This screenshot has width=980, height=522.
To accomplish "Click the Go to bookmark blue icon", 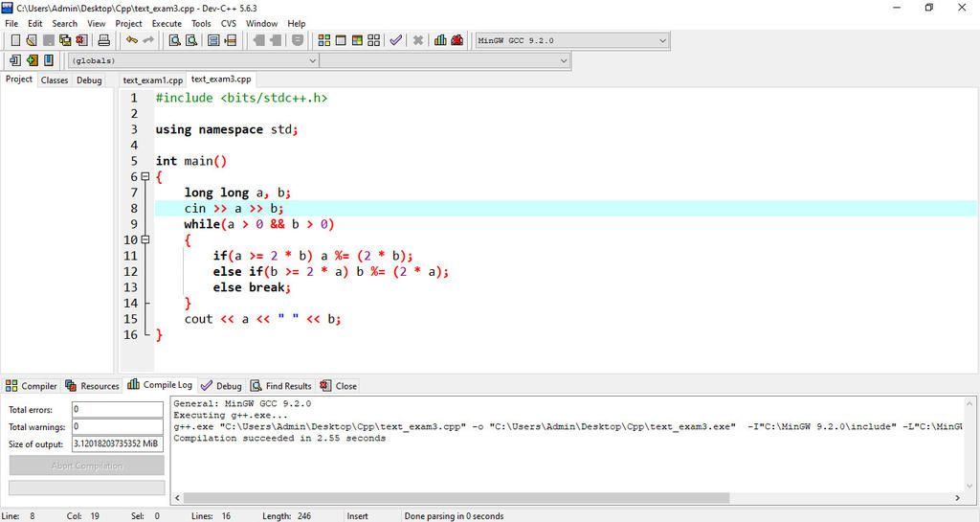I will pos(48,60).
